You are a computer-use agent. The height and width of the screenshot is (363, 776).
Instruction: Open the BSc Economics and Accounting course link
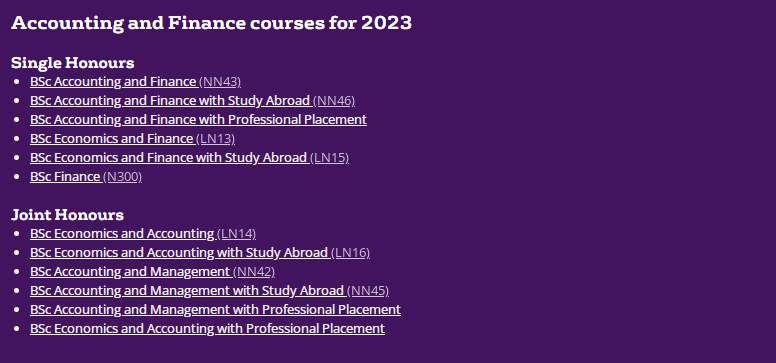122,234
